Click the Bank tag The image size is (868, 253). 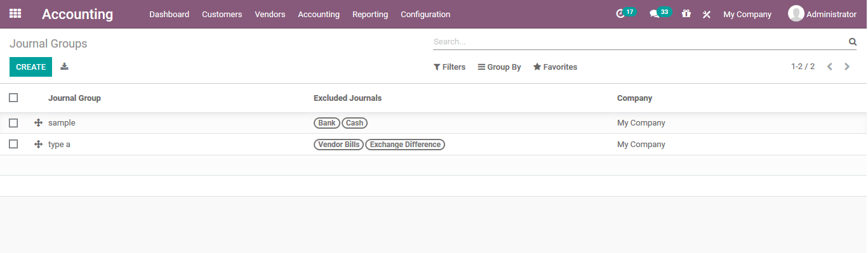pyautogui.click(x=327, y=123)
